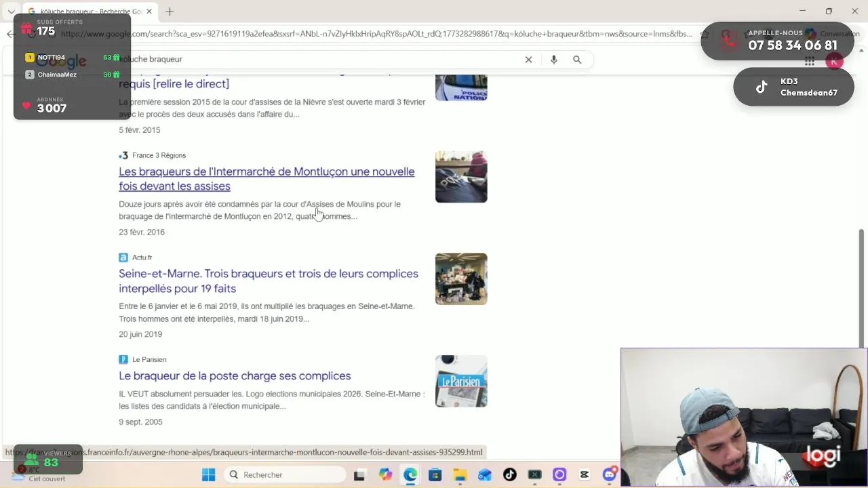Image resolution: width=868 pixels, height=488 pixels.
Task: Open CapCut from the taskbar
Action: 585,474
